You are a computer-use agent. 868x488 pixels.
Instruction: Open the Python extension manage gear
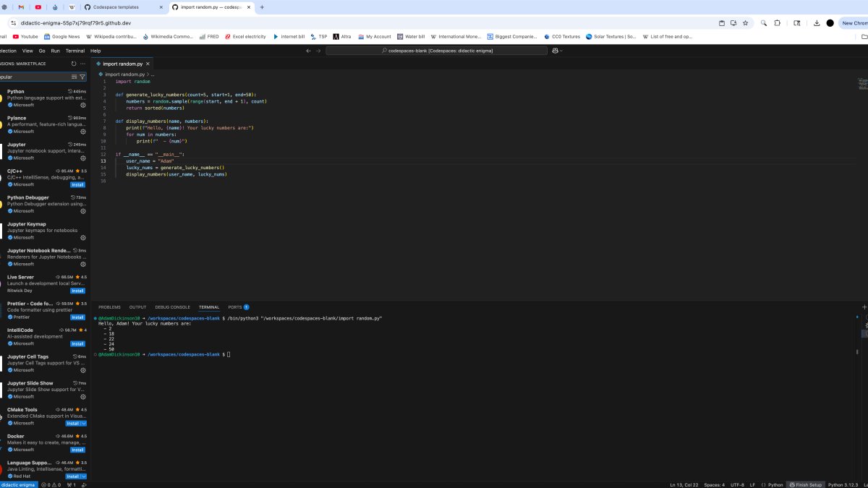tap(83, 105)
